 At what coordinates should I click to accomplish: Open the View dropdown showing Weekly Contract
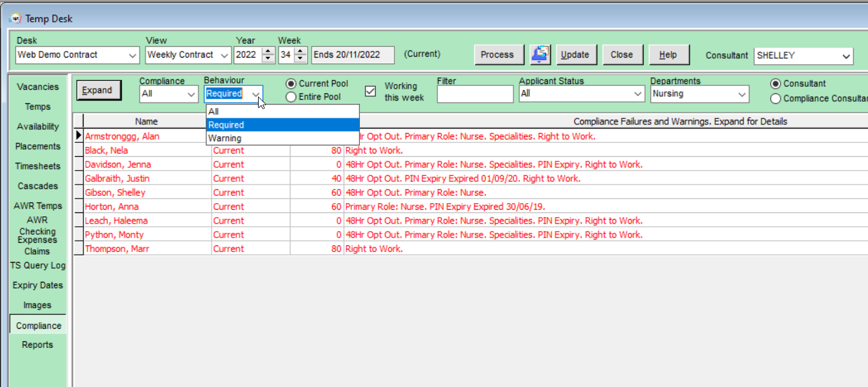coord(188,55)
